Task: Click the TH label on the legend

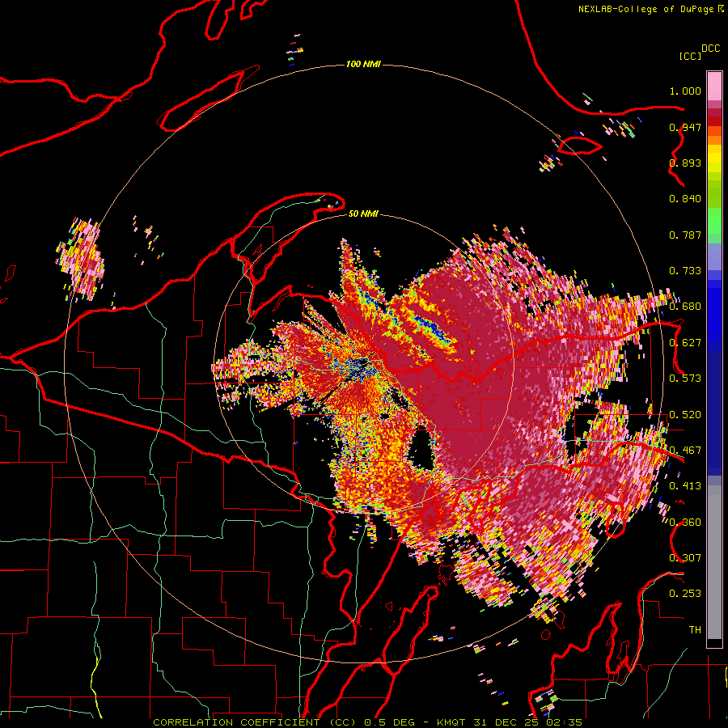Action: pyautogui.click(x=695, y=629)
